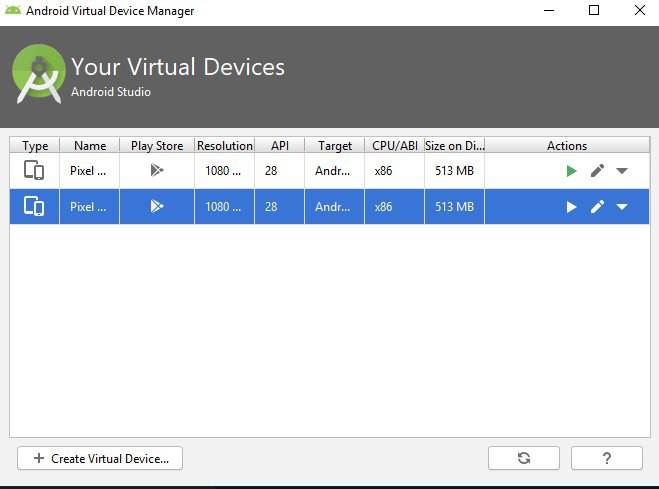Click the Actions column header
Image resolution: width=659 pixels, height=489 pixels.
567,145
